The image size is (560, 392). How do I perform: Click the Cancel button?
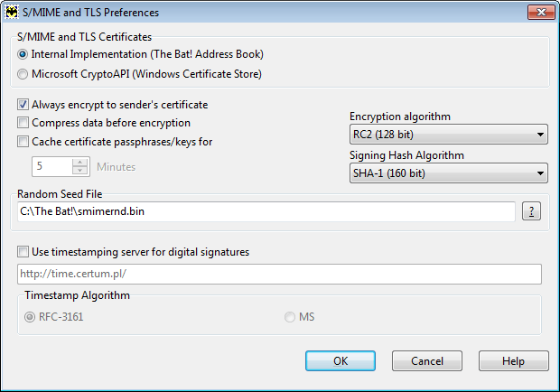point(427,361)
